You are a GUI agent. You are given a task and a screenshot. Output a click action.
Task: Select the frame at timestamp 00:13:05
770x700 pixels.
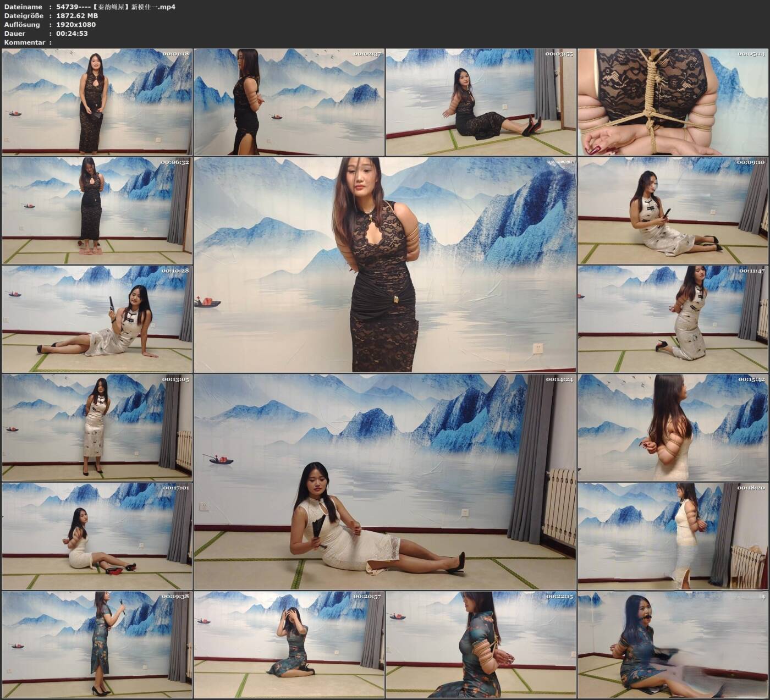point(97,428)
